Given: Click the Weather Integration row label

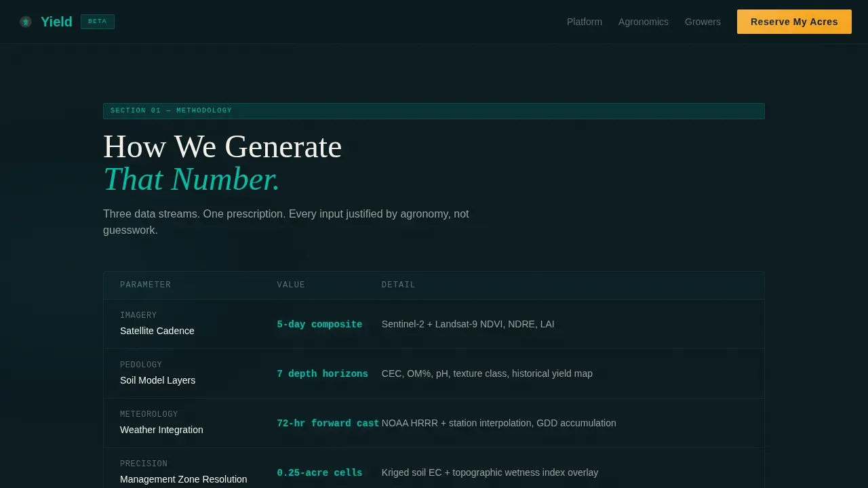Looking at the screenshot, I should (x=161, y=430).
